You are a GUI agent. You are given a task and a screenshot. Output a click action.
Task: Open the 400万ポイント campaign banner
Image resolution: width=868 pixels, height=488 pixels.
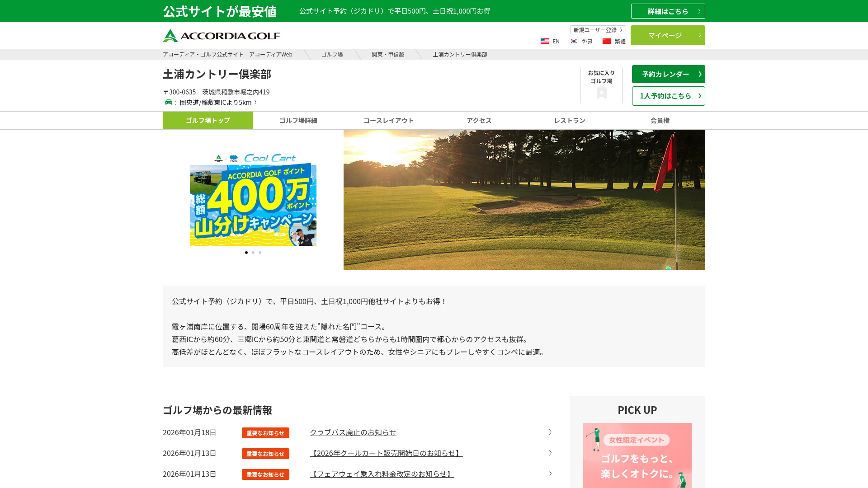[x=253, y=199]
